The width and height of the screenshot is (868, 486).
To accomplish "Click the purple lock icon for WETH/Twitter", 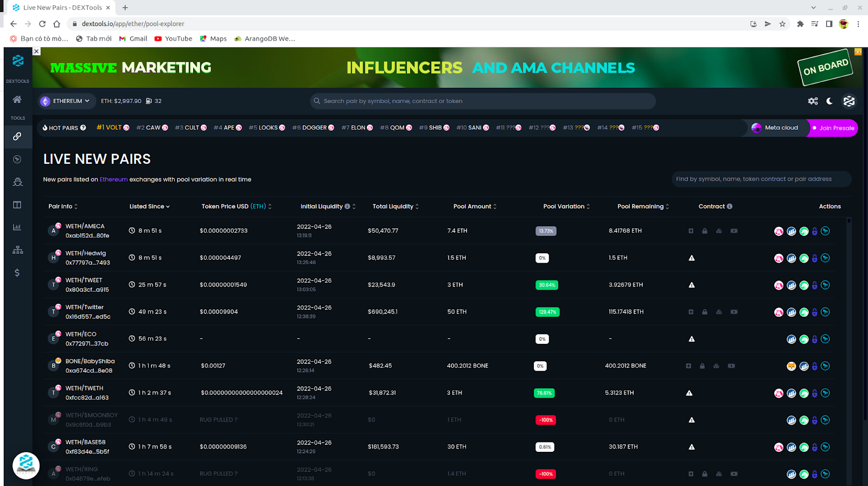I will click(x=814, y=312).
